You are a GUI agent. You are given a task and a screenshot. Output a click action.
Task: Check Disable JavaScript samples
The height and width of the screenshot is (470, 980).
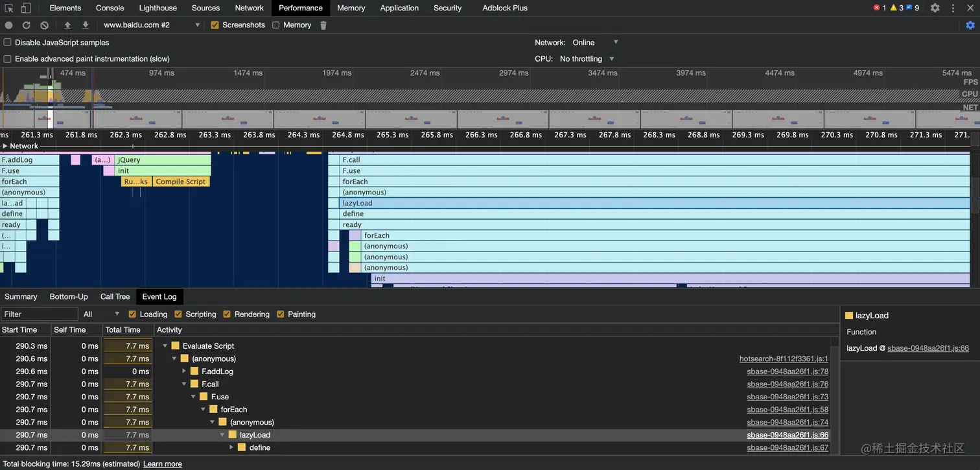(x=8, y=42)
